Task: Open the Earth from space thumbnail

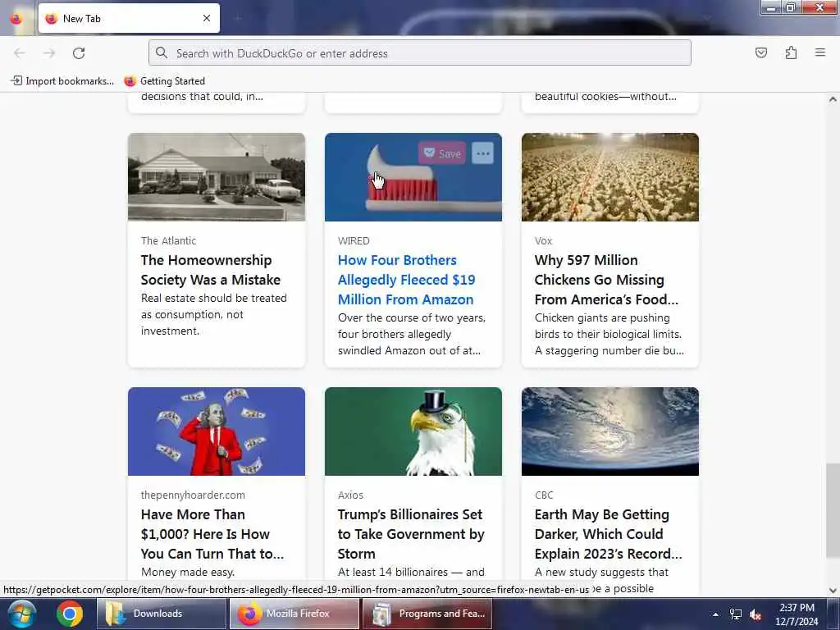Action: click(610, 431)
